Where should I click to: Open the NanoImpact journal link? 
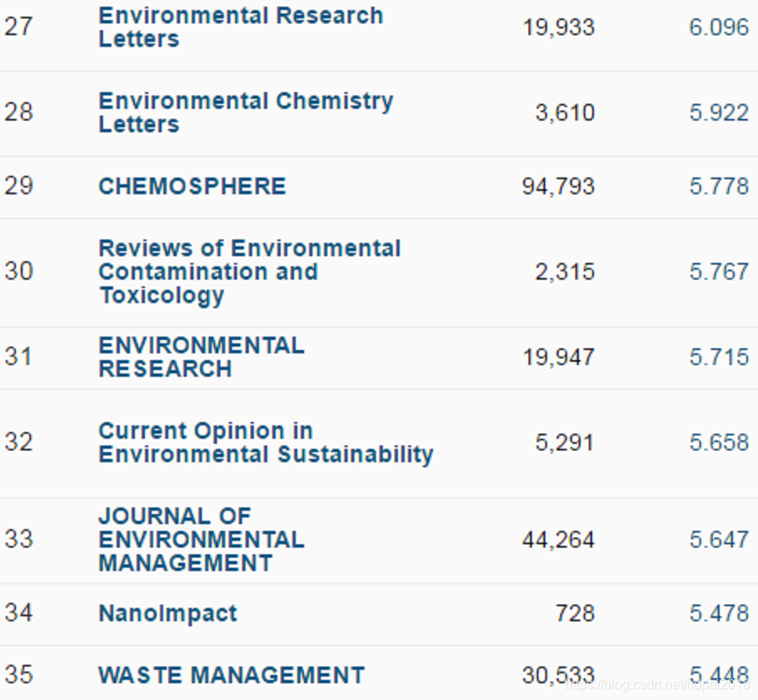click(x=168, y=614)
